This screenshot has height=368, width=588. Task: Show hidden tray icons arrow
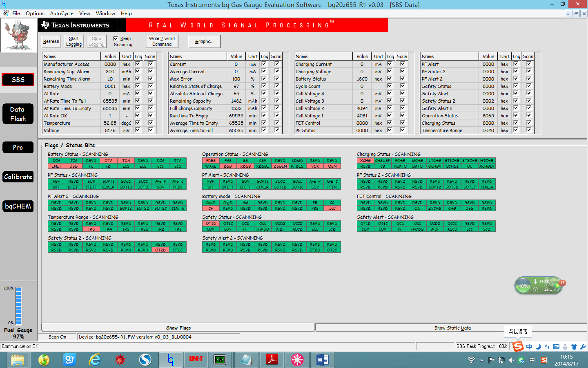tap(481, 360)
